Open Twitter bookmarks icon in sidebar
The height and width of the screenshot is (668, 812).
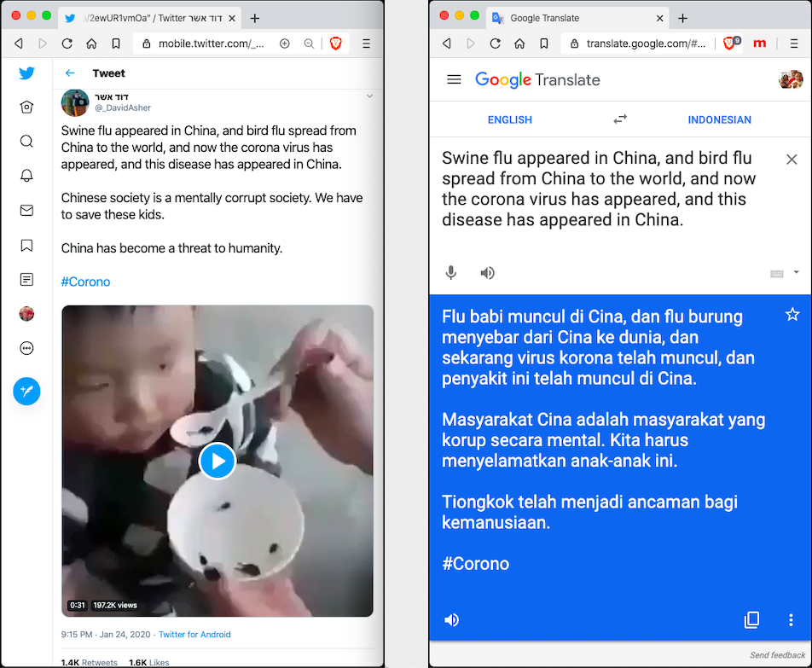tap(26, 245)
